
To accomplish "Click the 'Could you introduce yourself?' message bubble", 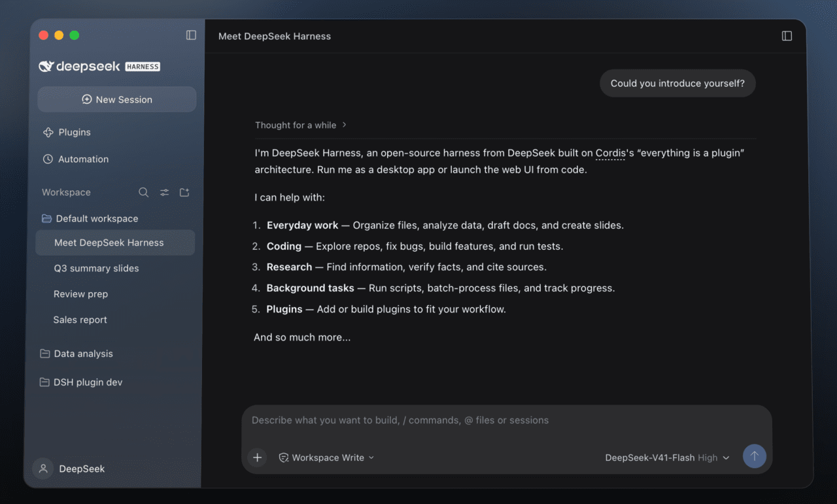I will point(677,84).
